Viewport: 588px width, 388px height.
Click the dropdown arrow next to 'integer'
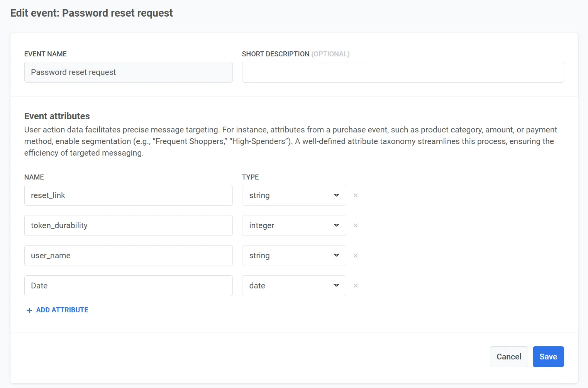(x=336, y=225)
